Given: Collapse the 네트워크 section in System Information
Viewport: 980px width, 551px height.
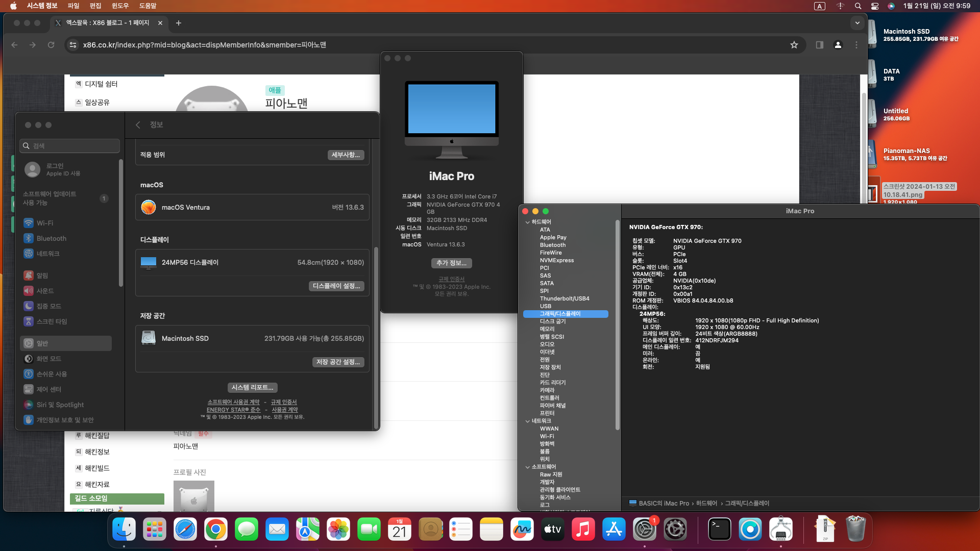Looking at the screenshot, I should [x=527, y=421].
